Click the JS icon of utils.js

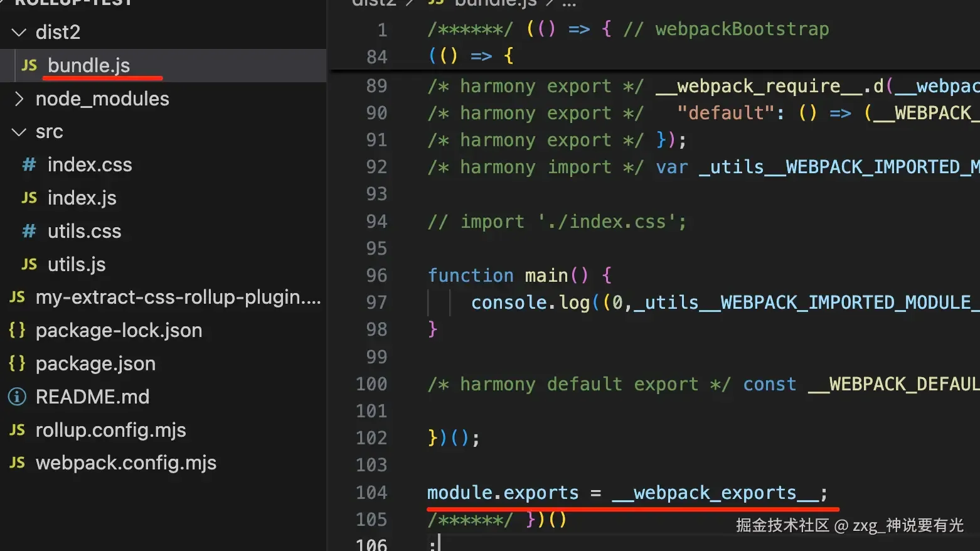(x=29, y=264)
